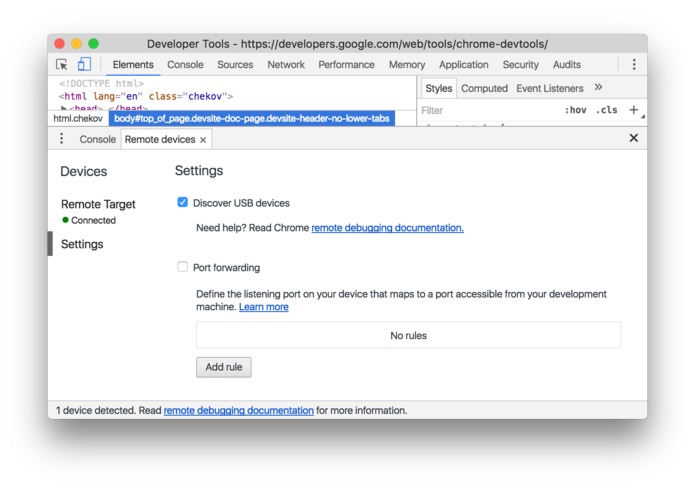Open the Learn more link
Image resolution: width=695 pixels, height=494 pixels.
(x=264, y=307)
